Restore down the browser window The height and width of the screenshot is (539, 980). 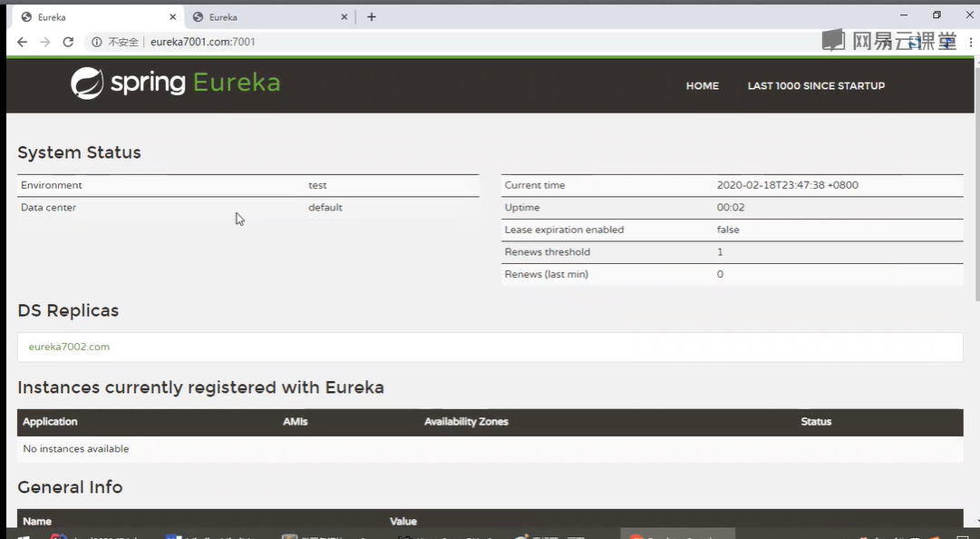tap(936, 15)
